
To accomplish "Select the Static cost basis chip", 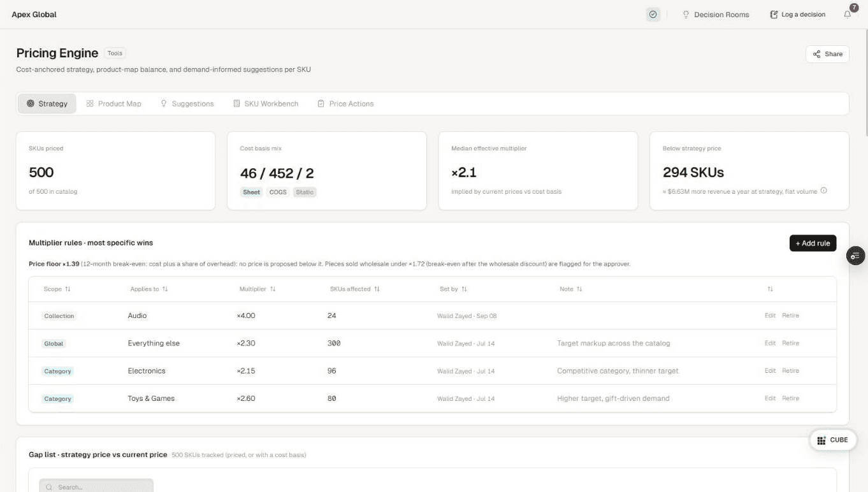I will (305, 192).
